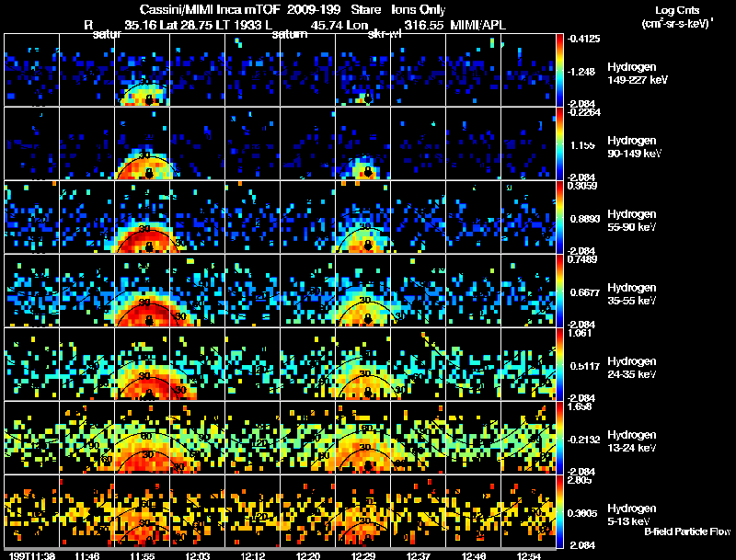Screen dimensions: 736x560
Task: Click the Saturn marker in the 12:29 55-90 keV image
Action: click(368, 246)
